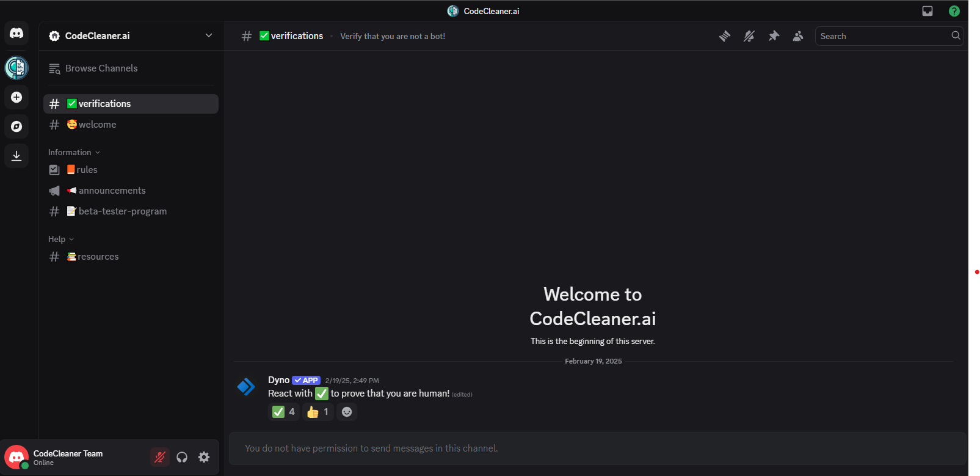This screenshot has height=476, width=980.
Task: Select the CodeCleaner.ai server icon
Action: (x=16, y=68)
